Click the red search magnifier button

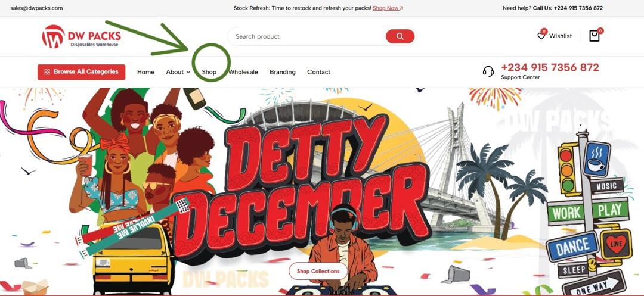tap(400, 36)
